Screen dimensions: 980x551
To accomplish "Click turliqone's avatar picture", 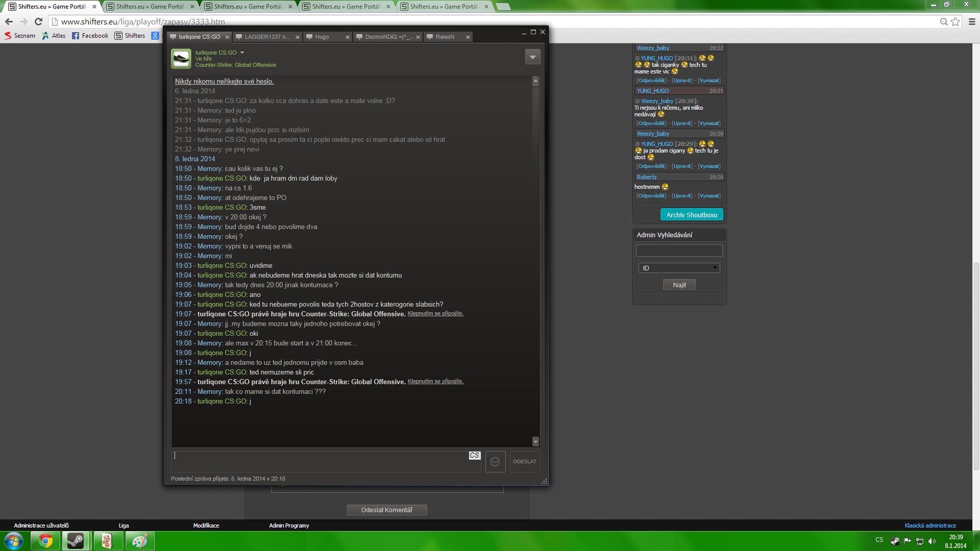I will [181, 59].
